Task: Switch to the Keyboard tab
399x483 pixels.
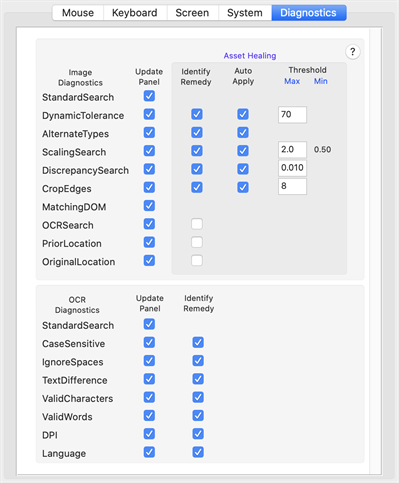Action: (135, 13)
